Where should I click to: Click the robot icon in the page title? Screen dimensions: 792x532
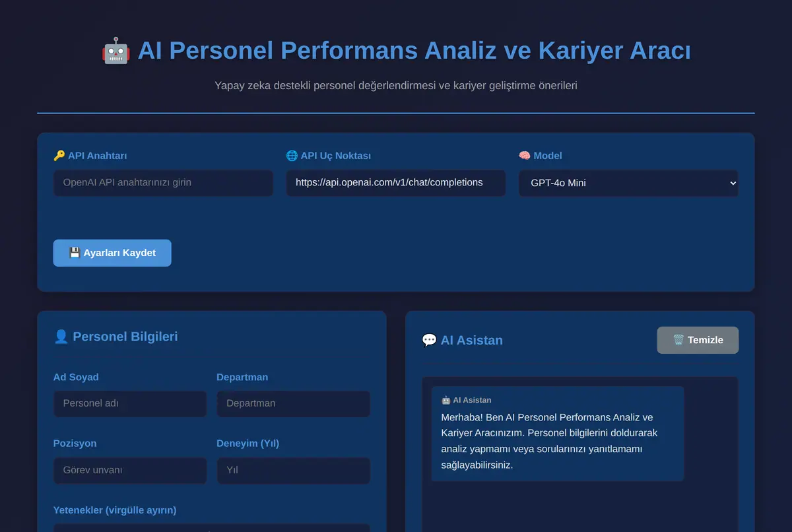click(115, 51)
